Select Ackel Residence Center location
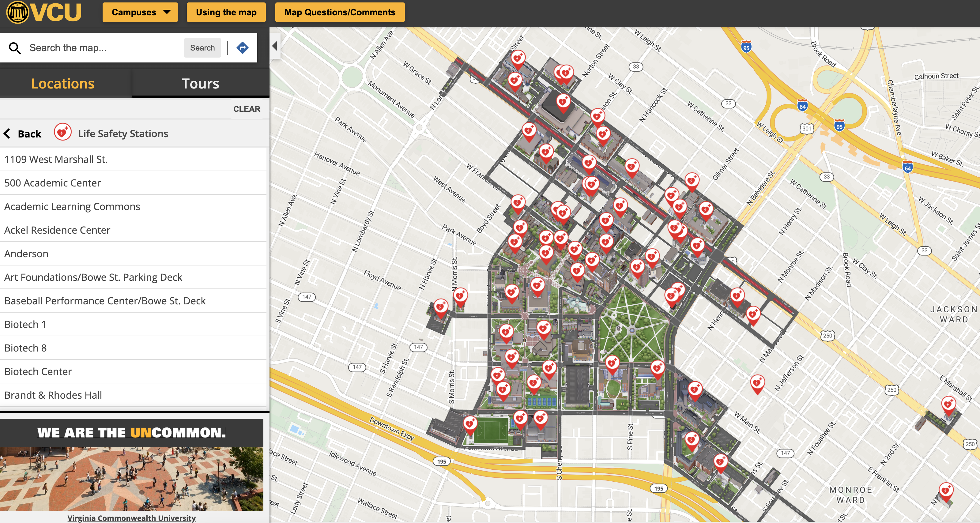The height and width of the screenshot is (523, 980). click(133, 230)
